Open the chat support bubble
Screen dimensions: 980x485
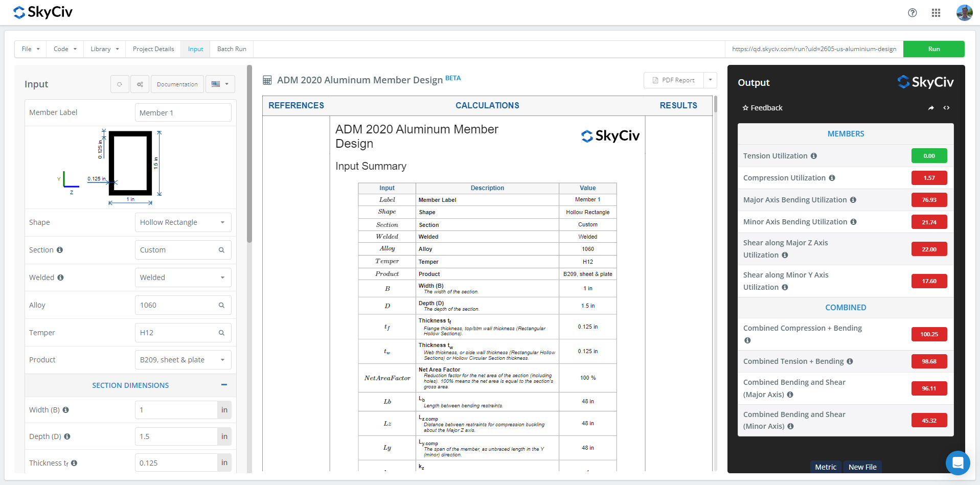pyautogui.click(x=958, y=463)
